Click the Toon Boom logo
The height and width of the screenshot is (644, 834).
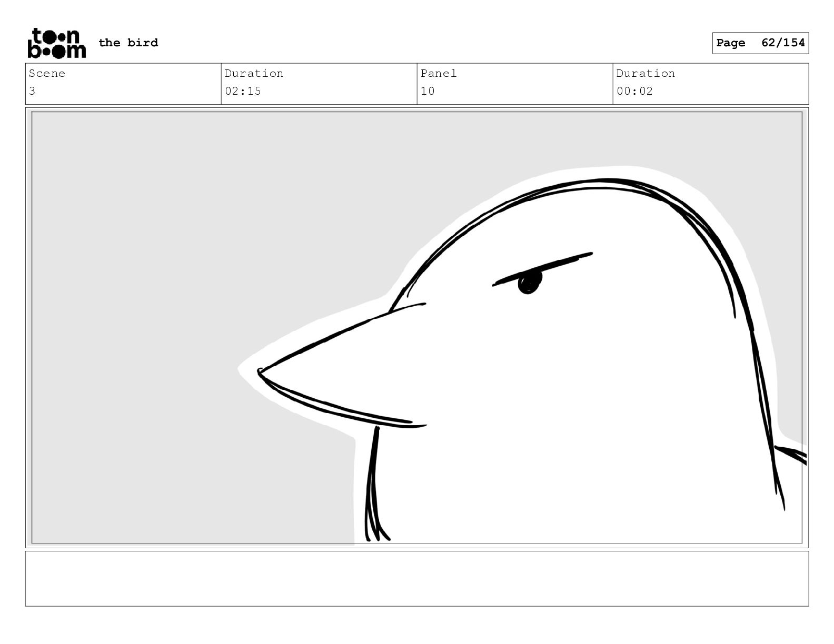(x=56, y=43)
